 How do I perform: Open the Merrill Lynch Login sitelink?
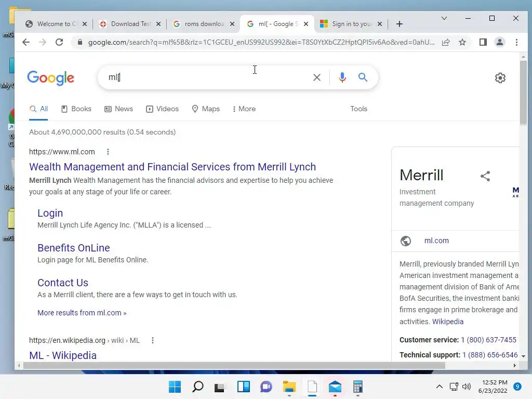pos(50,213)
